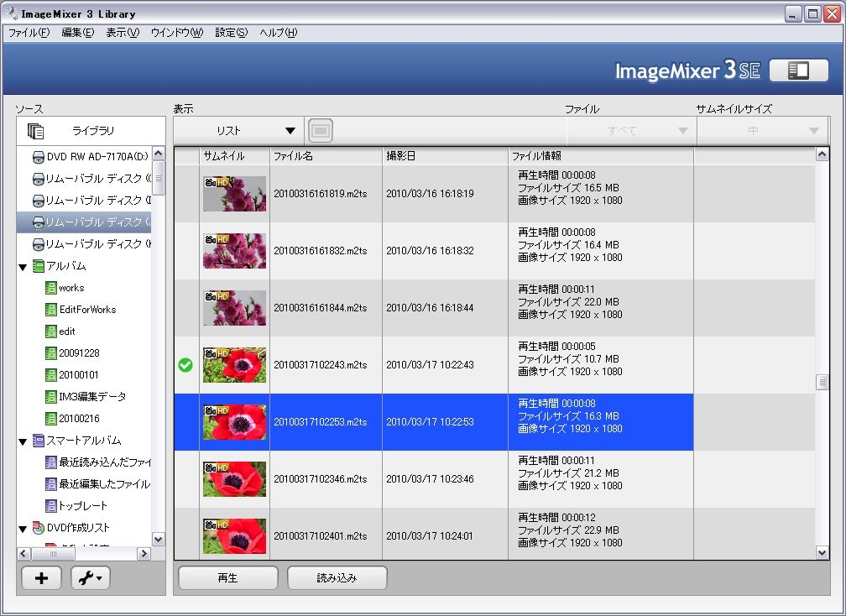Click the ImageMixer layout switch button in header
This screenshot has height=616, width=846.
click(x=798, y=70)
